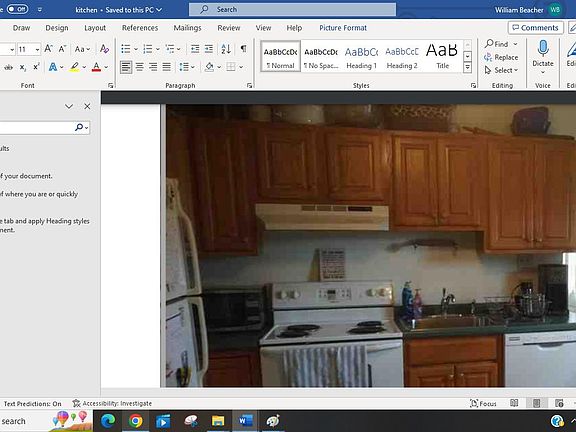Open the William Beacher account avatar

[x=555, y=10]
